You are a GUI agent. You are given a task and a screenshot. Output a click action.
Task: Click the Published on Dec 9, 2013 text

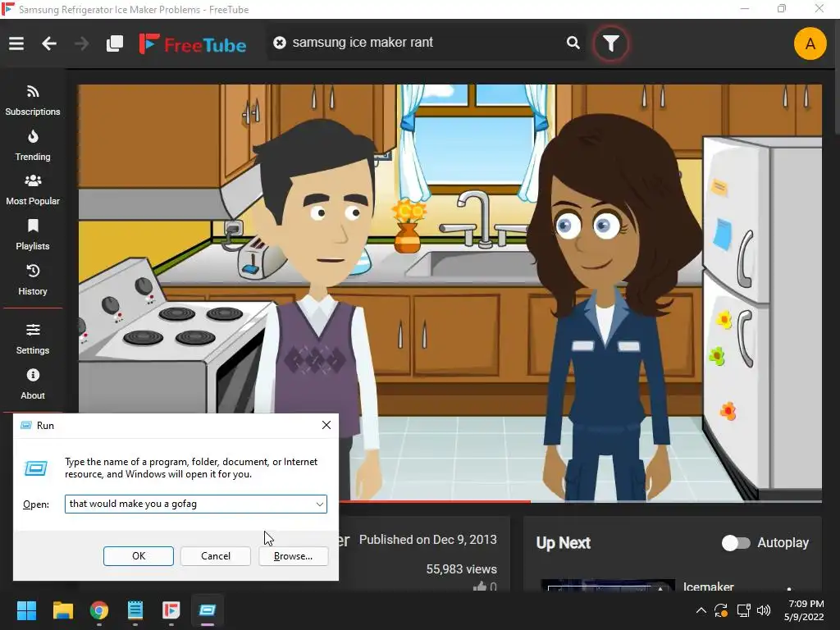428,540
